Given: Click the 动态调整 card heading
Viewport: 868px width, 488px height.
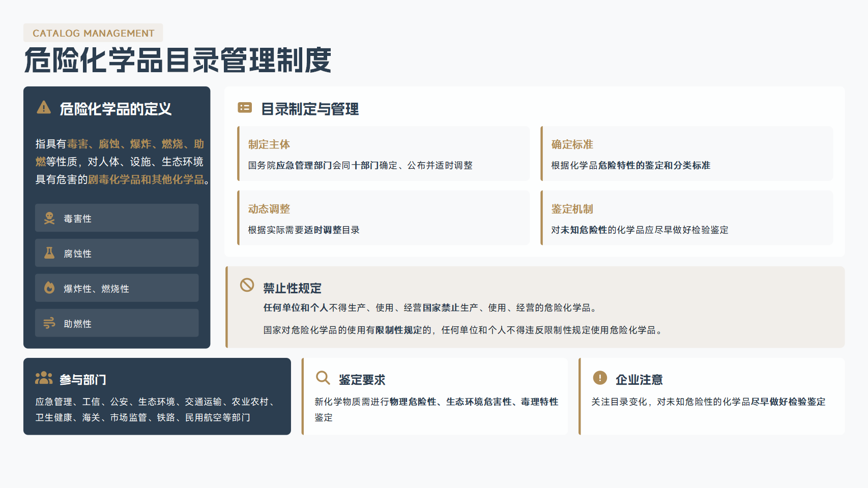Looking at the screenshot, I should click(x=269, y=209).
